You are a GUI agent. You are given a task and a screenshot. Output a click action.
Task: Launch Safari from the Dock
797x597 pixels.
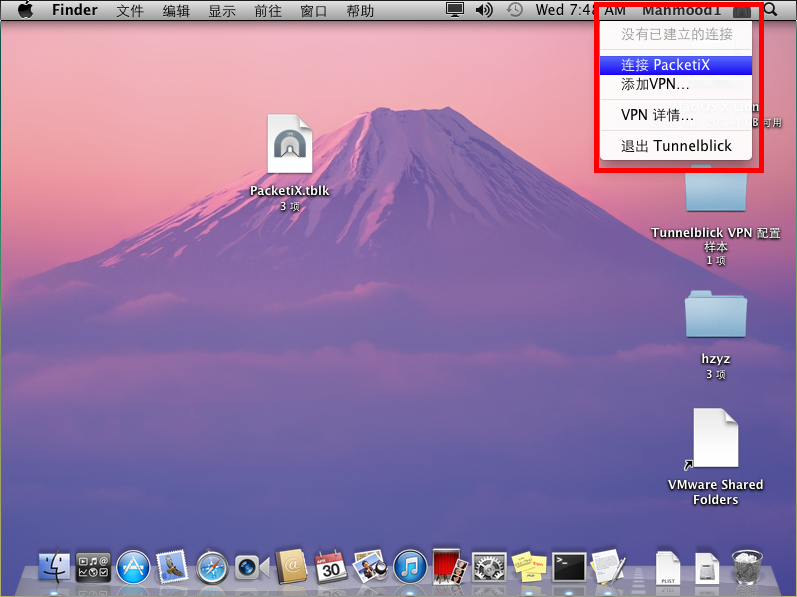pyautogui.click(x=212, y=567)
